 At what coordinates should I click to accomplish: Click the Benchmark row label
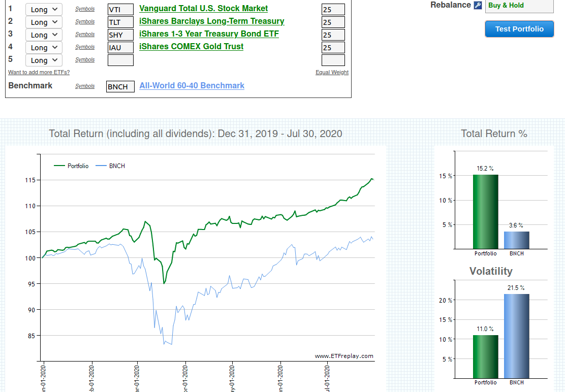pyautogui.click(x=30, y=86)
